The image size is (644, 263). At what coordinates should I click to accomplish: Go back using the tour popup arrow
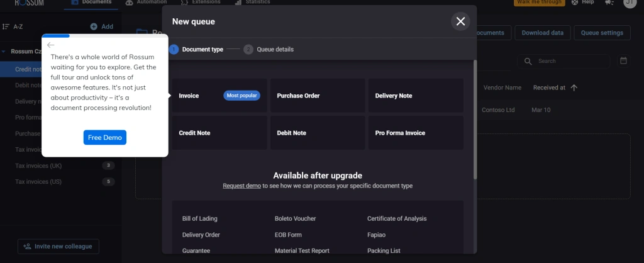50,45
